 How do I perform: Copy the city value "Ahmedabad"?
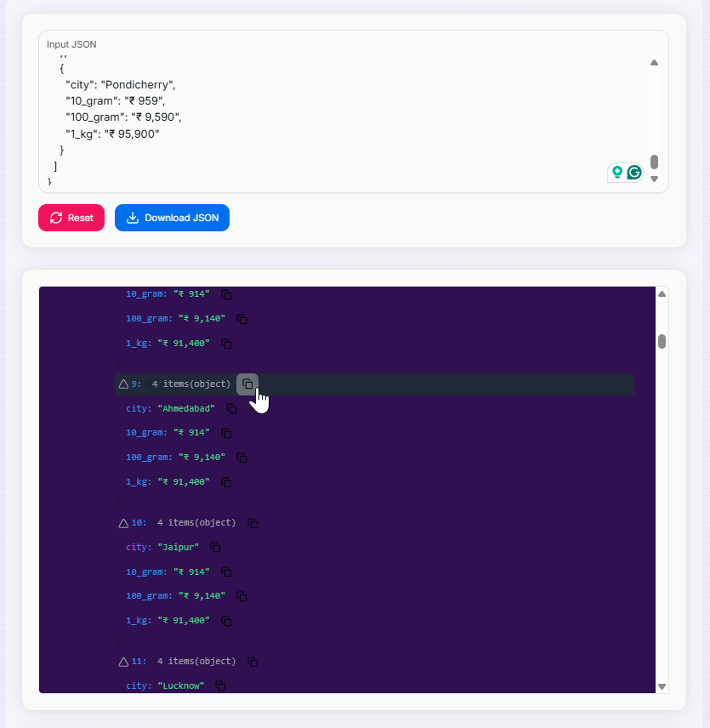coord(231,409)
